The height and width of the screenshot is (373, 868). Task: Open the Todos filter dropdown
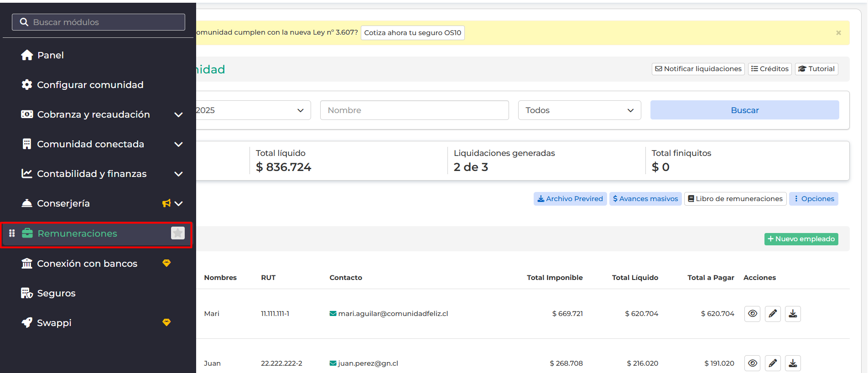[579, 110]
